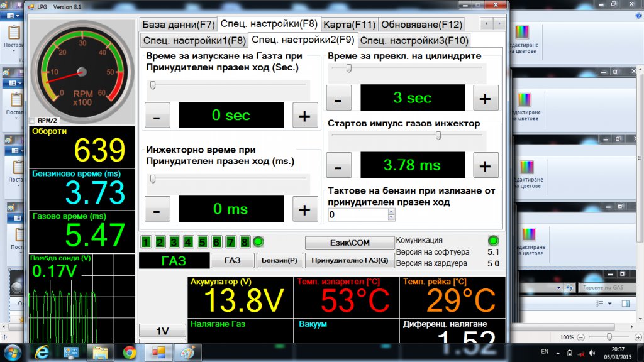Screen dimensions: 644x362
Task: Switch to Спец. настройки1(F8) sub-tab
Action: point(194,41)
